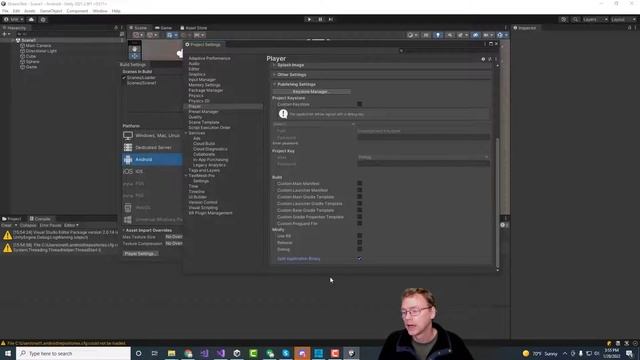This screenshot has height=360, width=640.
Task: Switch to the Scene tab
Action: pos(138,28)
